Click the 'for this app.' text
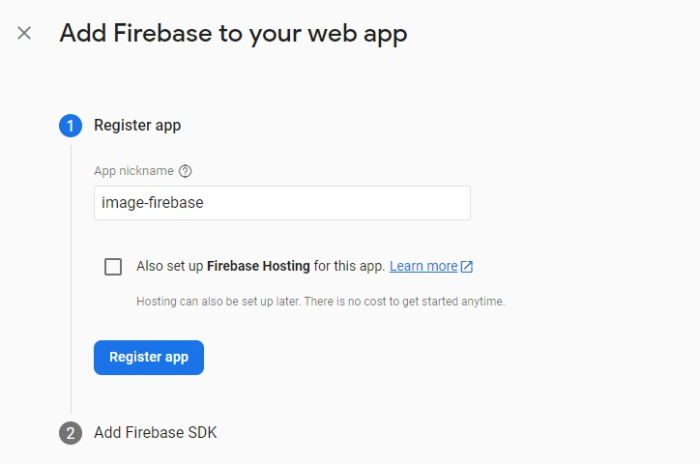This screenshot has height=464, width=700. click(x=349, y=267)
